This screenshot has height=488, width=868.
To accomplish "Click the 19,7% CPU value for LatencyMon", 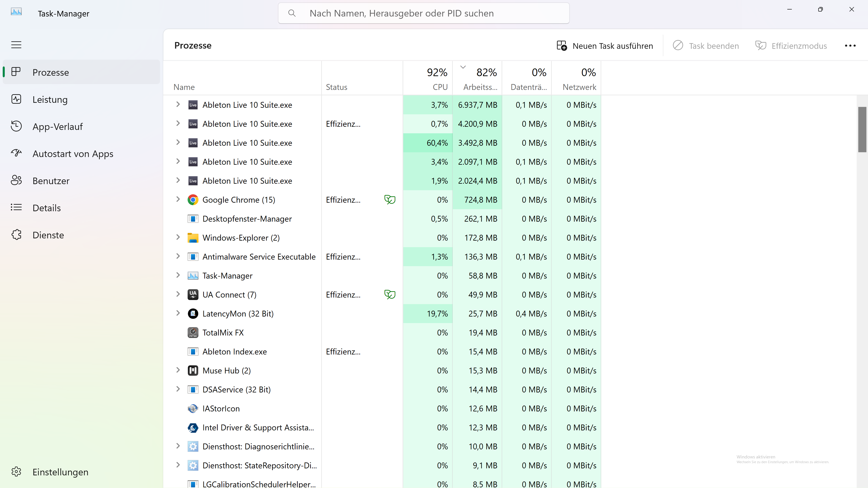I will point(437,314).
